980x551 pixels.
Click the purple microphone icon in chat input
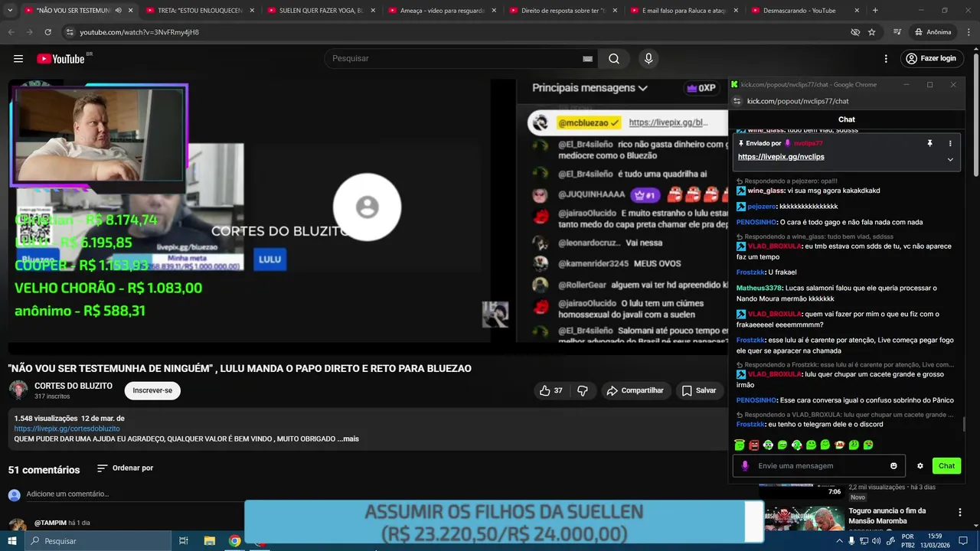click(x=745, y=465)
